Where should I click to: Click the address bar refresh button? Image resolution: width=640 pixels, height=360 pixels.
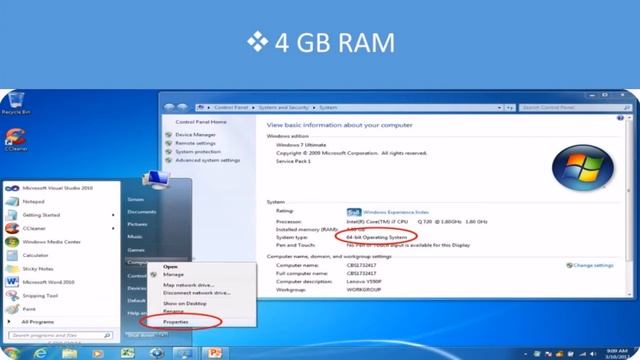point(510,108)
